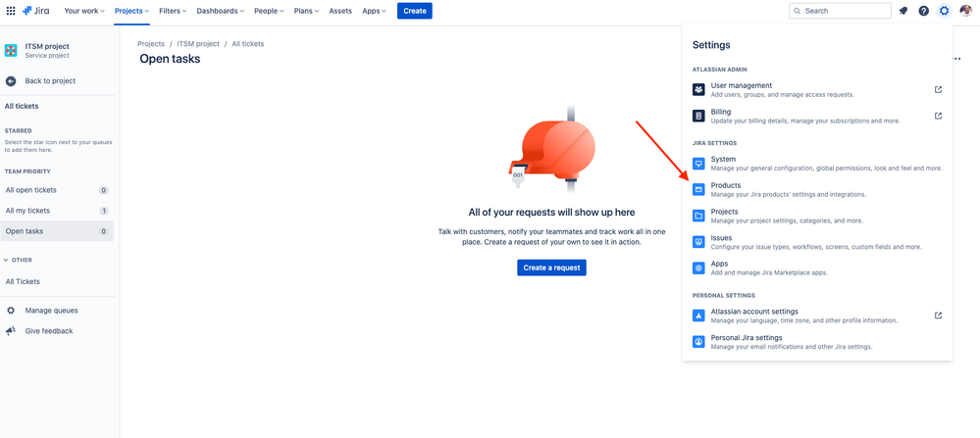
Task: Click the System settings monitor icon
Action: click(698, 164)
